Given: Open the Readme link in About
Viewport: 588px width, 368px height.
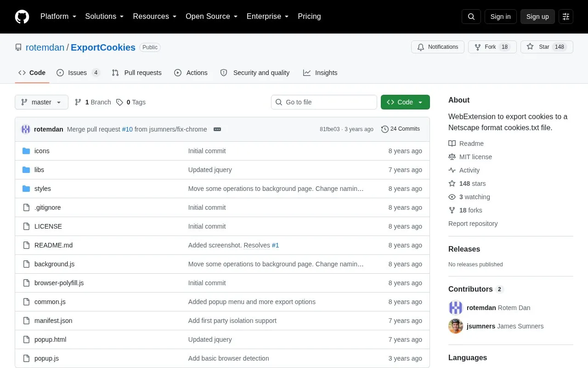Looking at the screenshot, I should pos(466,144).
